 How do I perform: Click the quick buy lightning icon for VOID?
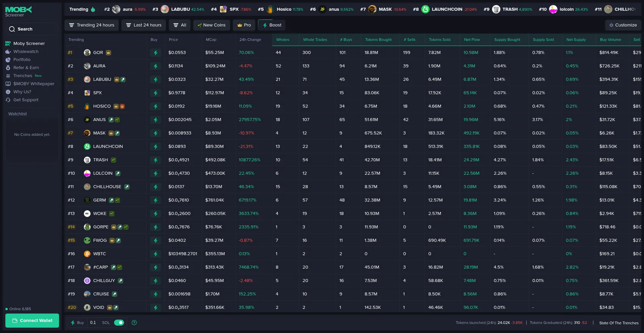156,308
